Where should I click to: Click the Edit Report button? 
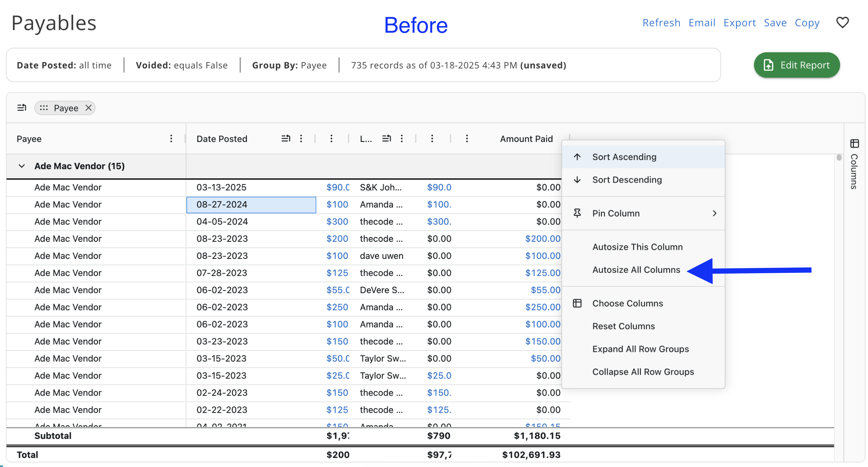point(796,65)
